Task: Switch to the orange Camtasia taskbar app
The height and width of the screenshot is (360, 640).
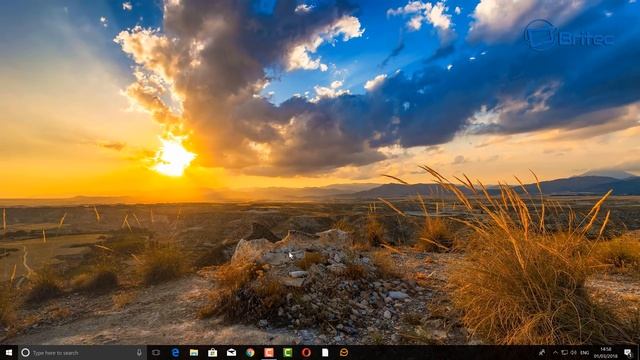Action: point(269,353)
